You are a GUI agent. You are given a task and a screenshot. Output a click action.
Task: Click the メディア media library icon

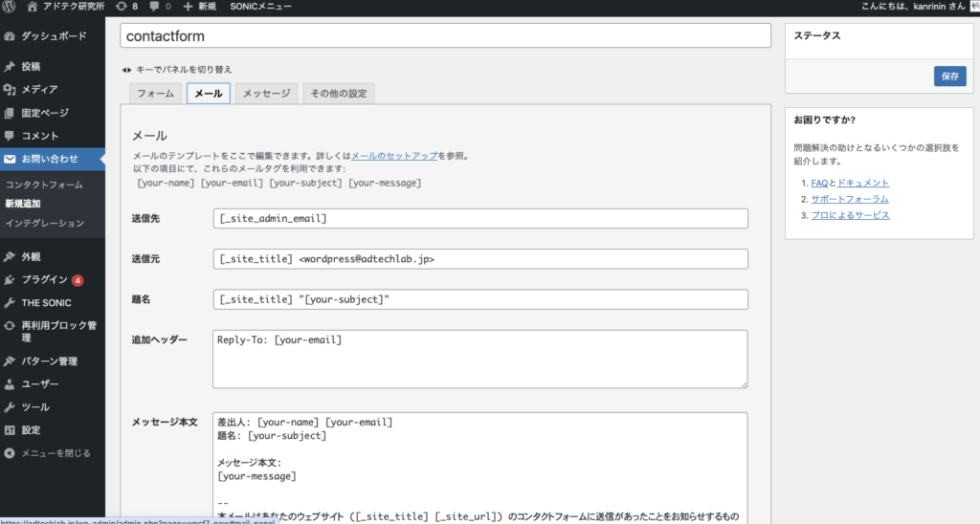click(10, 90)
